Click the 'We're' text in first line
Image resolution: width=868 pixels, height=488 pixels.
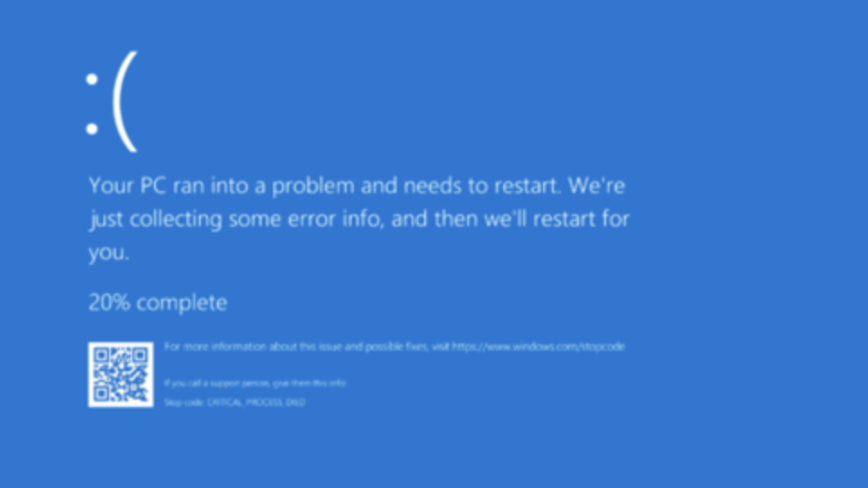(x=597, y=185)
